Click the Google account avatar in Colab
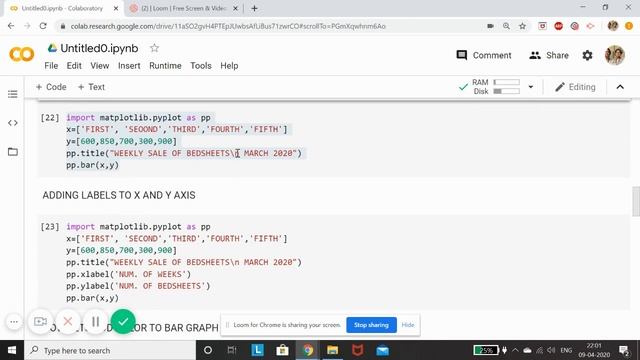This screenshot has width=640, height=360. click(615, 55)
